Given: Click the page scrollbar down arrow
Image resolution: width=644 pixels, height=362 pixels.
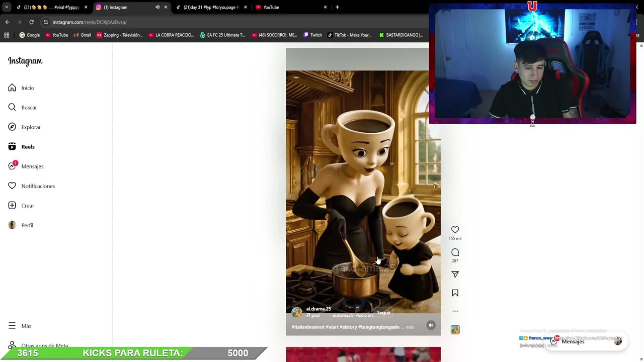Looking at the screenshot, I should coord(640,359).
